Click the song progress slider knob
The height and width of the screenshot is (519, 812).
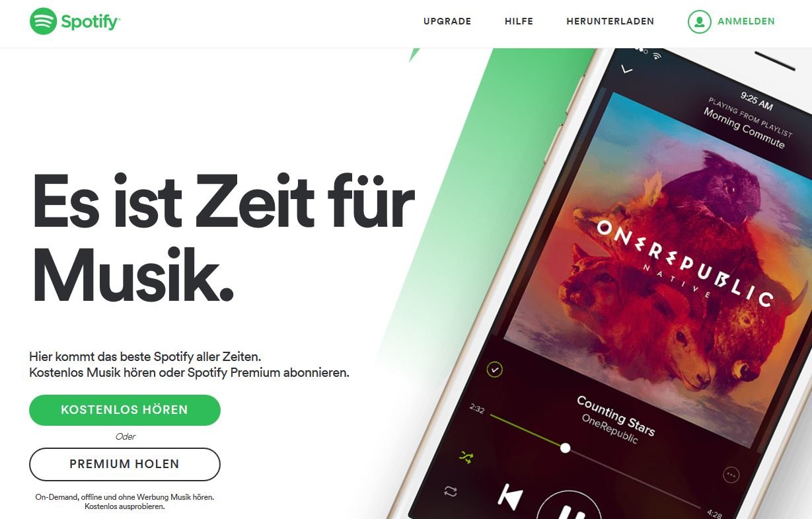pyautogui.click(x=565, y=448)
